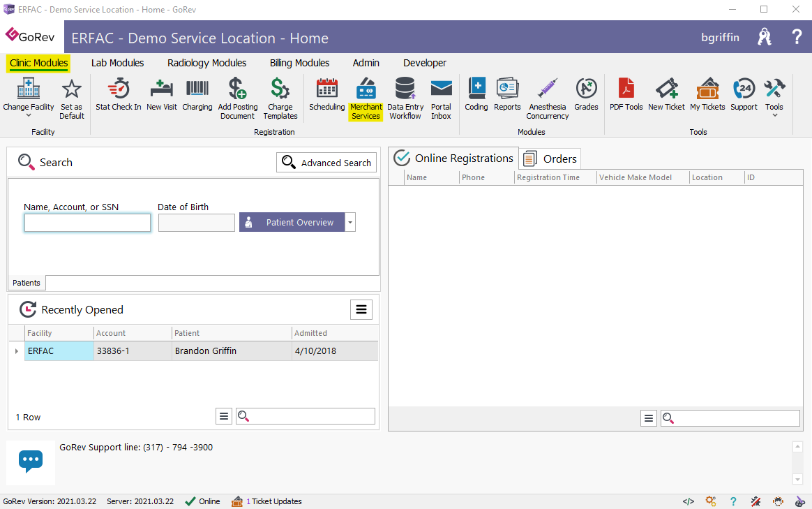Click the Advanced Search button
812x509 pixels.
click(x=326, y=162)
